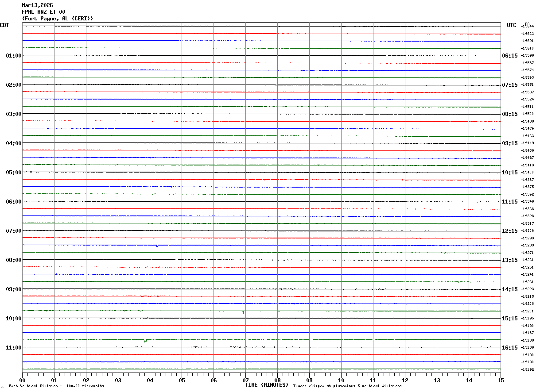Viewport: 536px width, 392px height.
Task: Click the DC offset value -19192
Action: 528,369
